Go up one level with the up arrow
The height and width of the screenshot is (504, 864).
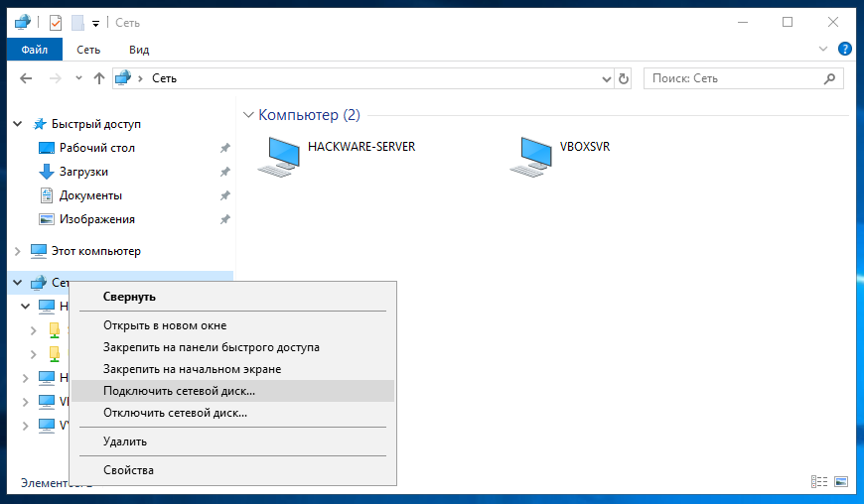click(x=99, y=78)
